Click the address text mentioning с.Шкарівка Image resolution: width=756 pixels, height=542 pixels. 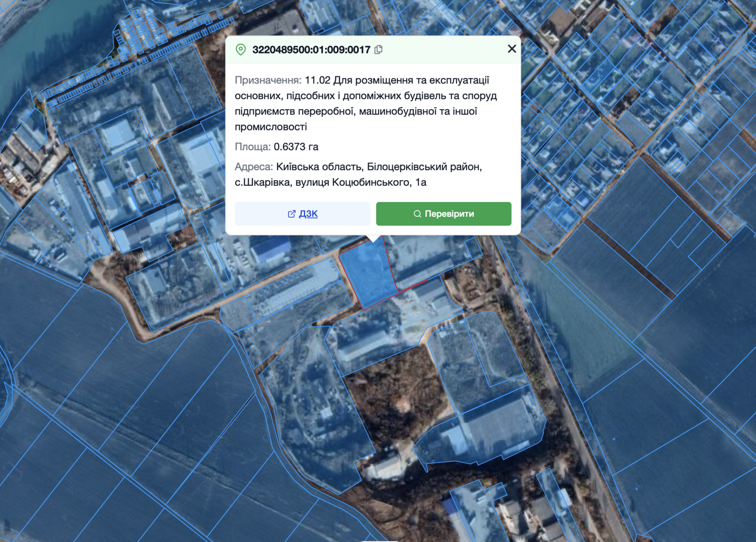click(x=330, y=182)
